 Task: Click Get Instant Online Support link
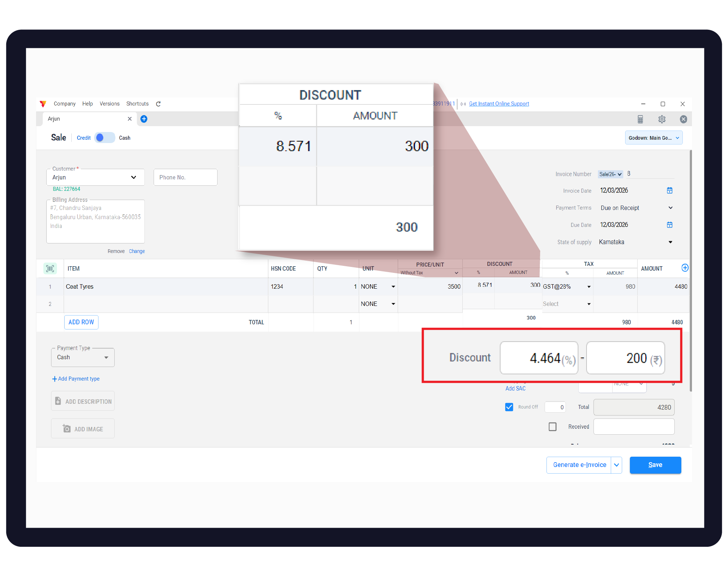coord(499,104)
